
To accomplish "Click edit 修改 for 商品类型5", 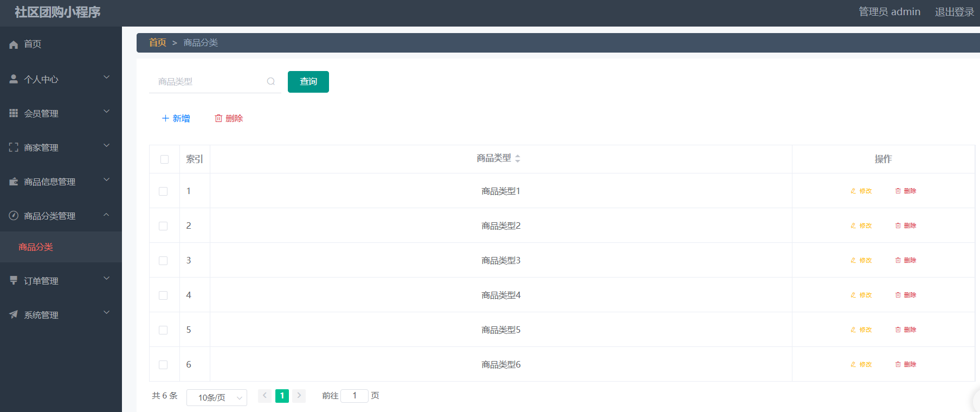I will pyautogui.click(x=861, y=330).
